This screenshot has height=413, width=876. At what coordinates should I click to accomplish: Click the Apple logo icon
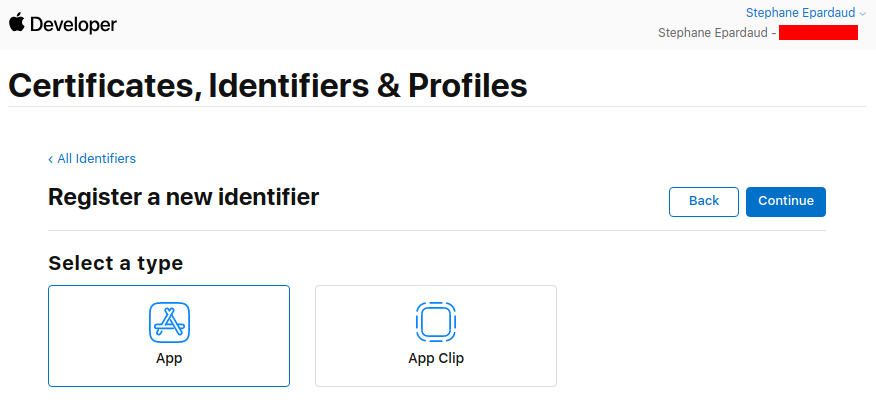coord(17,23)
